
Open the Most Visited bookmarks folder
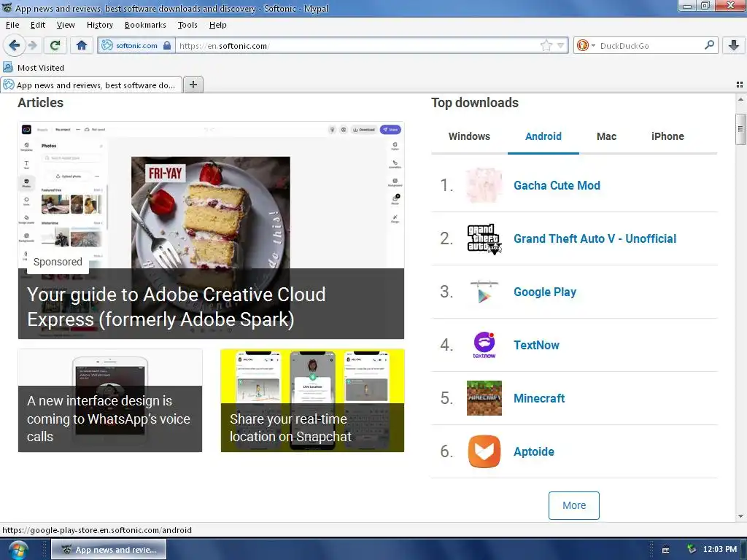pyautogui.click(x=34, y=68)
